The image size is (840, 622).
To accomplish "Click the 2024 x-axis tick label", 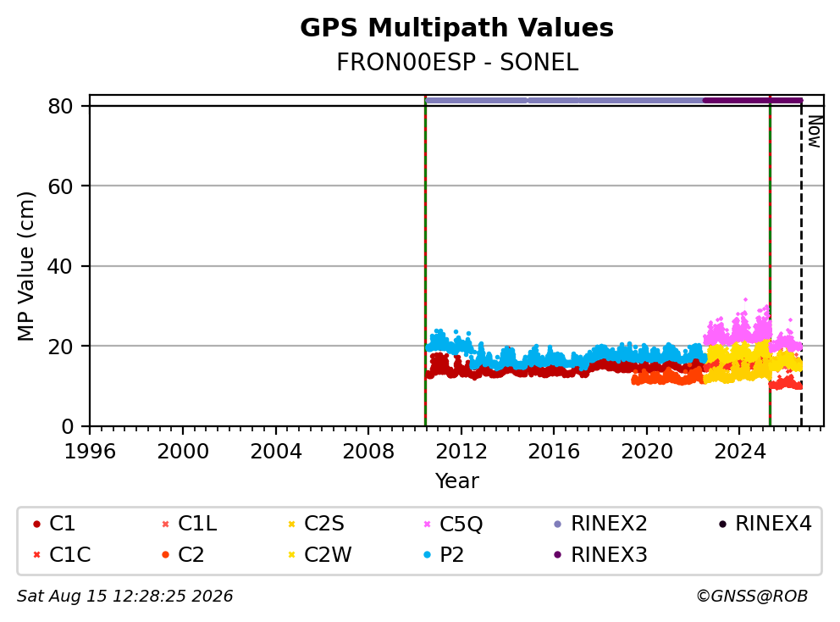I will (x=740, y=452).
